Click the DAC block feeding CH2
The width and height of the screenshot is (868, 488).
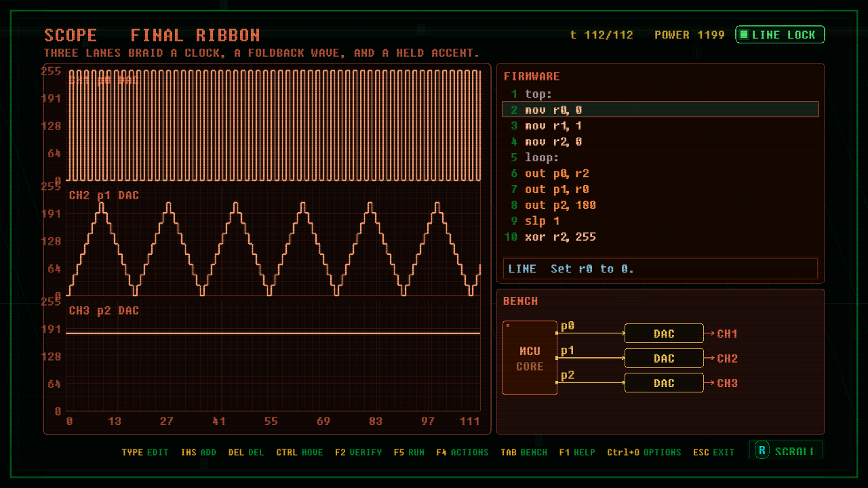click(664, 358)
